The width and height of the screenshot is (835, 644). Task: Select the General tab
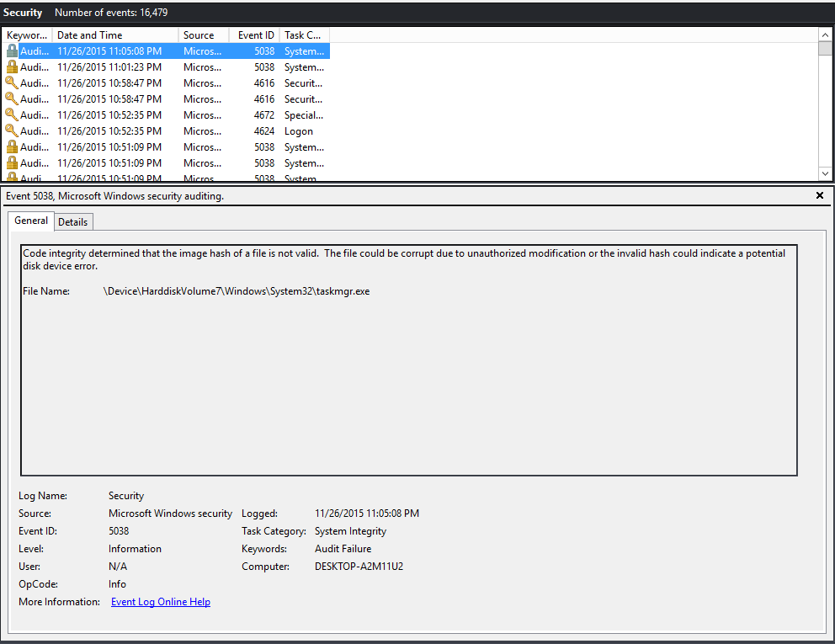pos(31,221)
